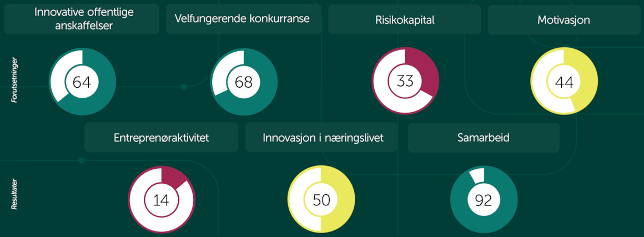Viewport: 644px width, 237px height.
Task: Click the Forutsetninger row label
Action: click(14, 82)
